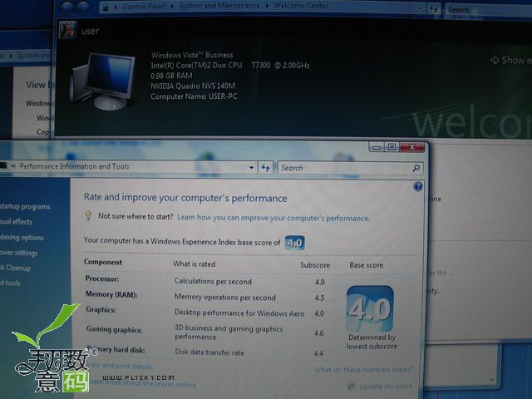Click the Primary hard disk row label
532x399 pixels.
tap(116, 349)
